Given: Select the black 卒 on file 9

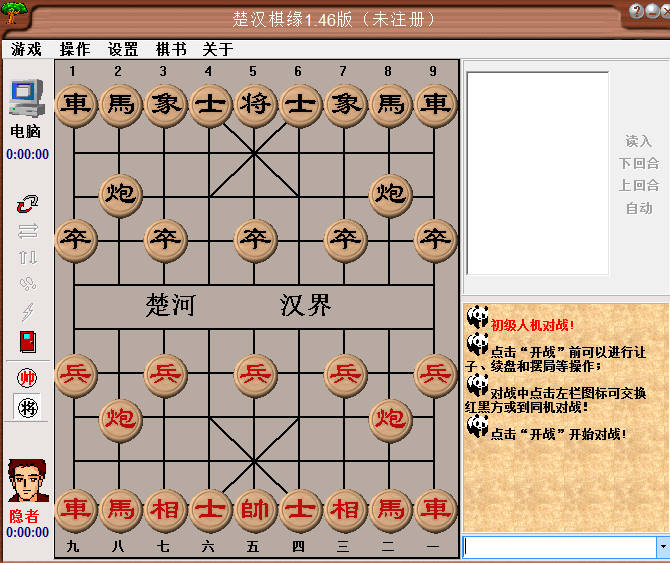Looking at the screenshot, I should (435, 240).
